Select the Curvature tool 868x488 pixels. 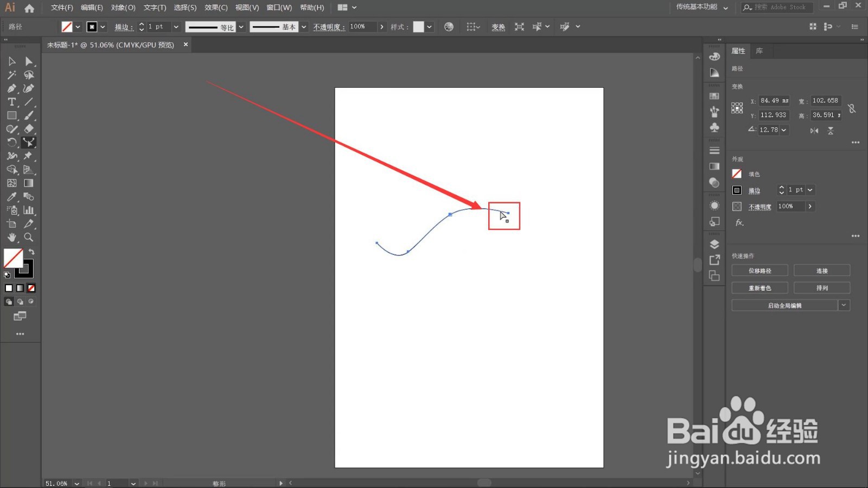point(29,88)
